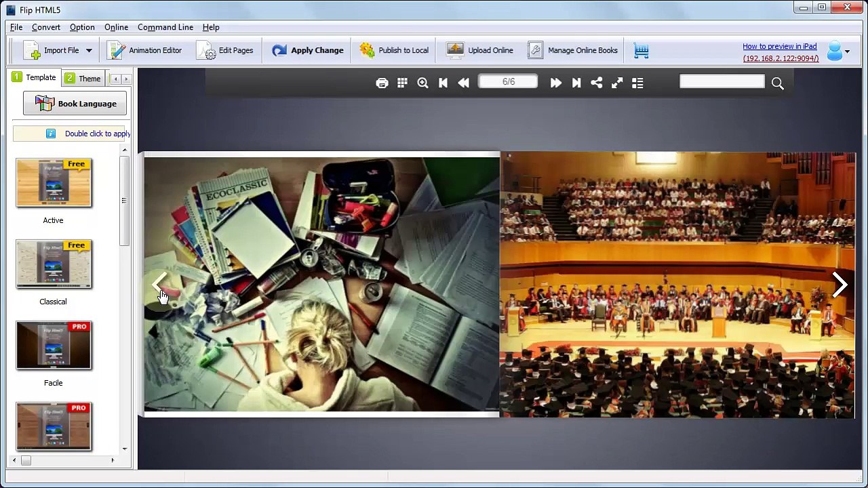868x488 pixels.
Task: Jump to the first page
Action: pos(443,83)
